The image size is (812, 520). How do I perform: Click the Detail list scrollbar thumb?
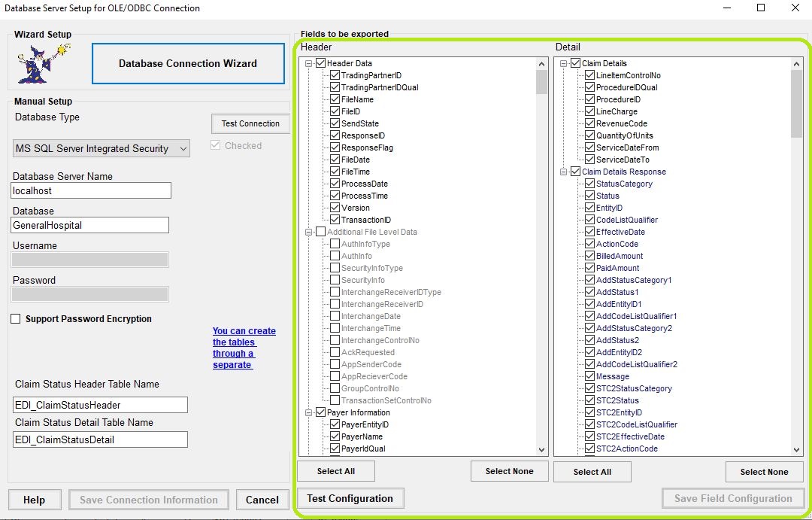pos(797,104)
